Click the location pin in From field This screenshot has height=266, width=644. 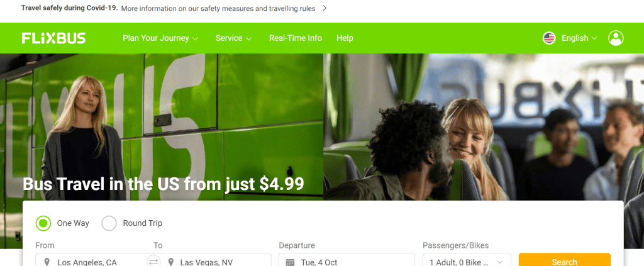click(47, 262)
